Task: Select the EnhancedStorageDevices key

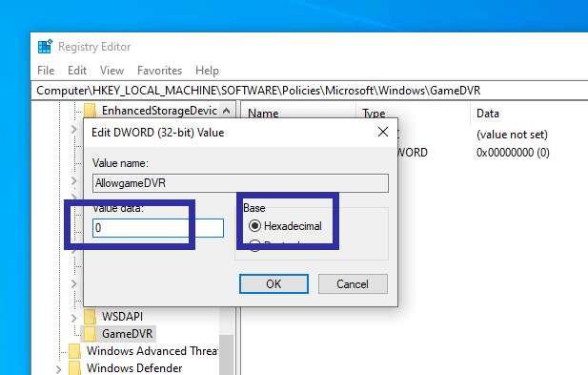Action: click(159, 111)
